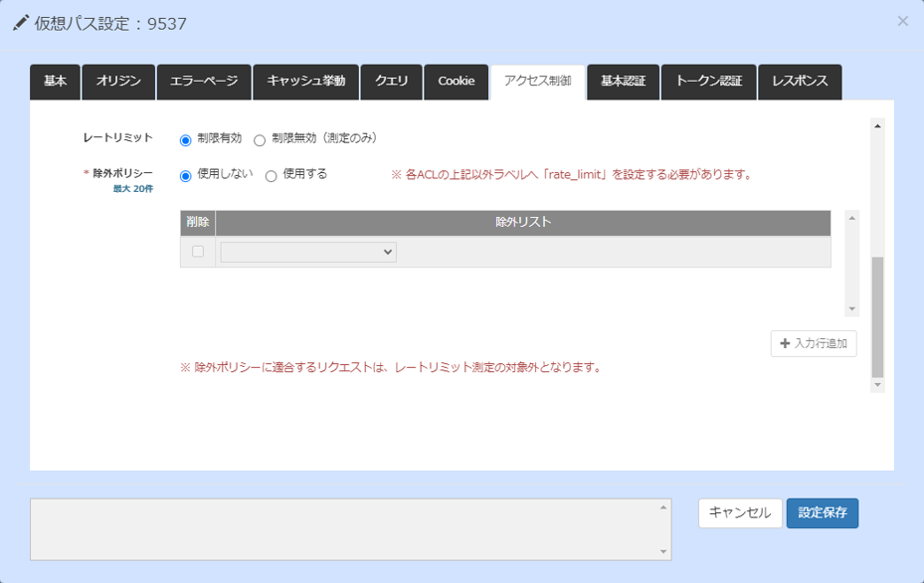This screenshot has height=583, width=924.
Task: Select 制限有効 rate limit radio
Action: point(186,140)
